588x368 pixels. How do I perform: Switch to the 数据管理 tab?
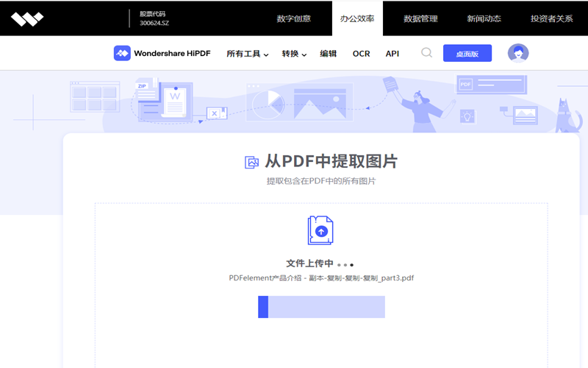click(420, 18)
